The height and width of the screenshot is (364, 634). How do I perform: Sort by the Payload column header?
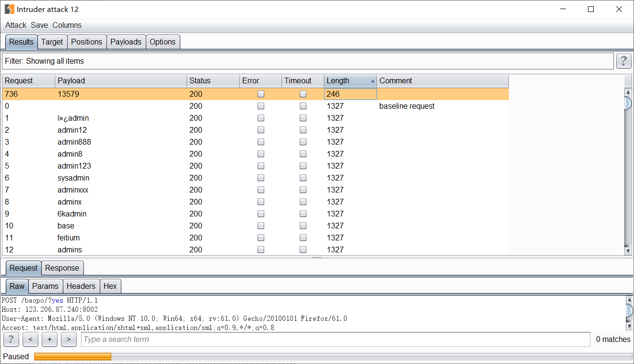(x=121, y=81)
